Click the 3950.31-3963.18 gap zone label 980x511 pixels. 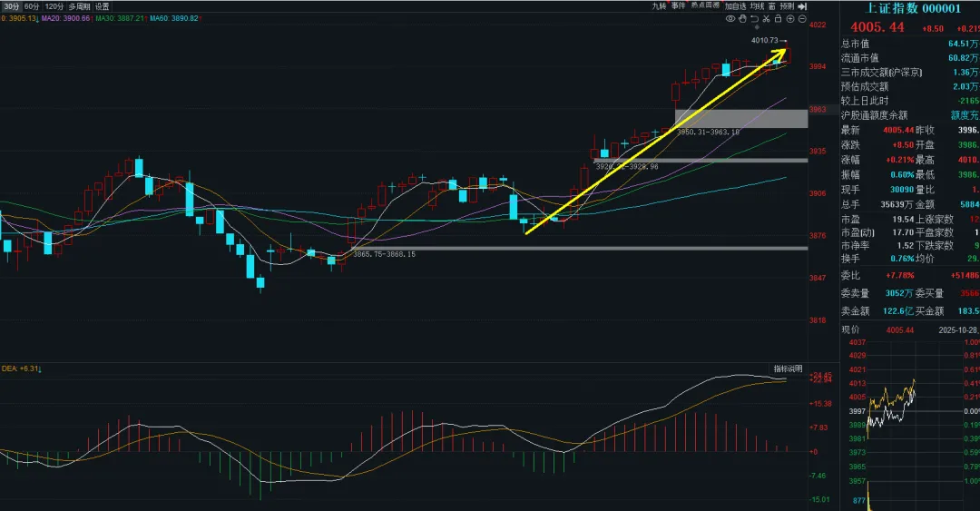tap(708, 133)
